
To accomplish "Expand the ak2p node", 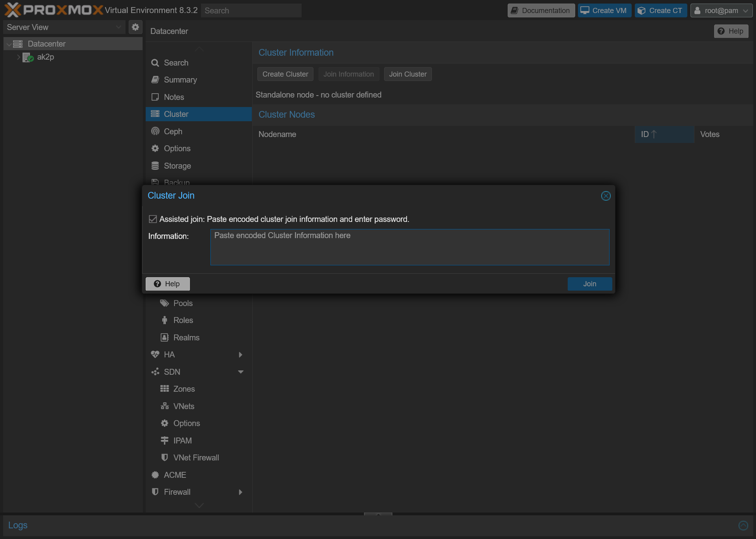I will point(18,57).
